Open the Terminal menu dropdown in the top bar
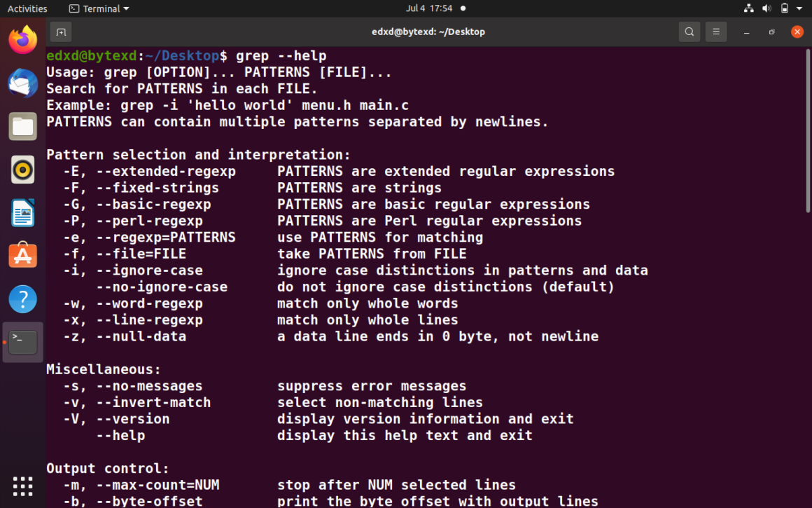This screenshot has width=812, height=508. [98, 8]
